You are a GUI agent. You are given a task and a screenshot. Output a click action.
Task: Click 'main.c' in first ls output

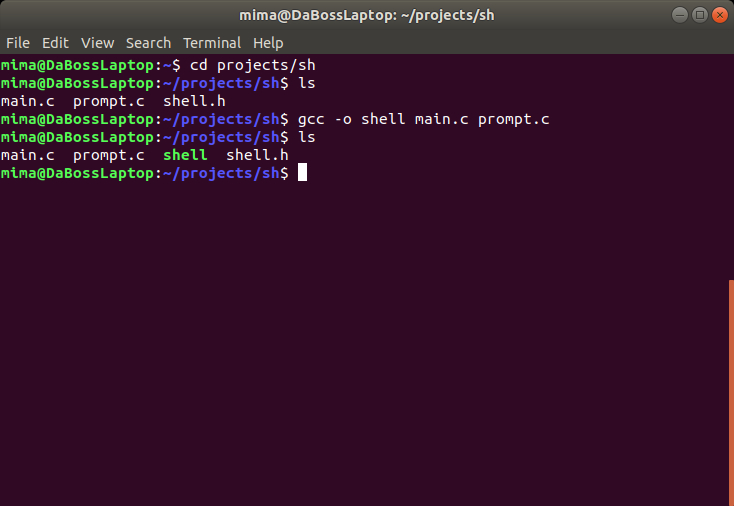pos(28,101)
